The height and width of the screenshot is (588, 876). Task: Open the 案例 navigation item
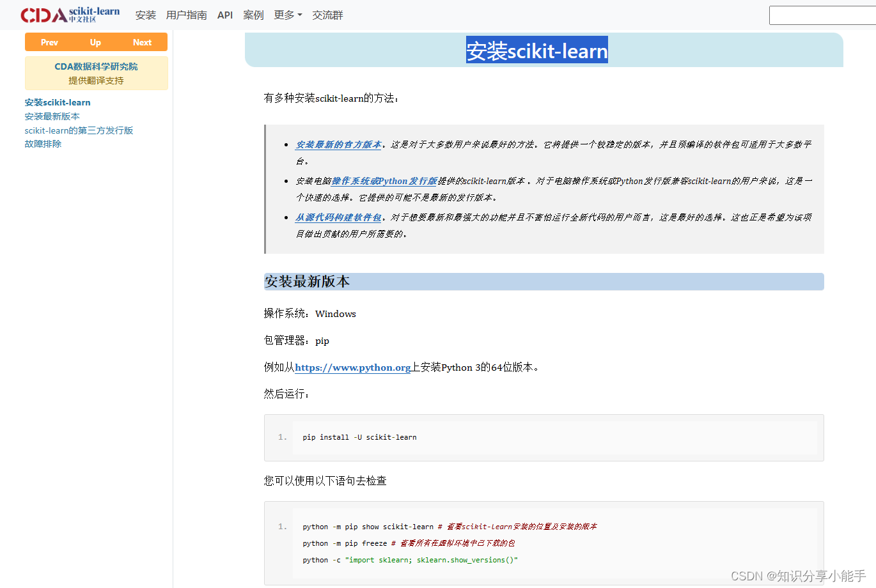click(x=253, y=15)
